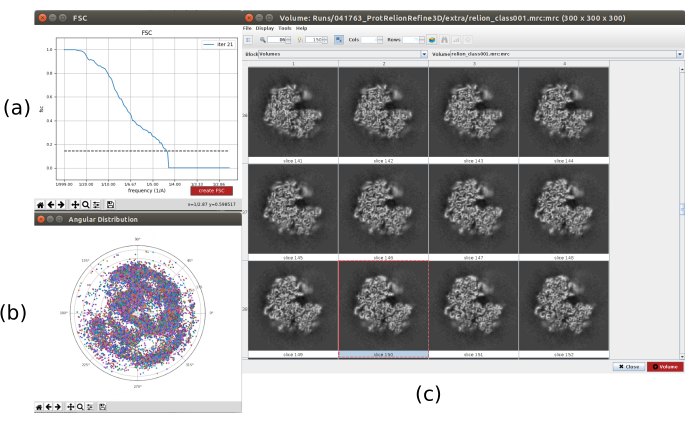
Task: Click column header 1 in slice gallery
Action: (x=293, y=64)
